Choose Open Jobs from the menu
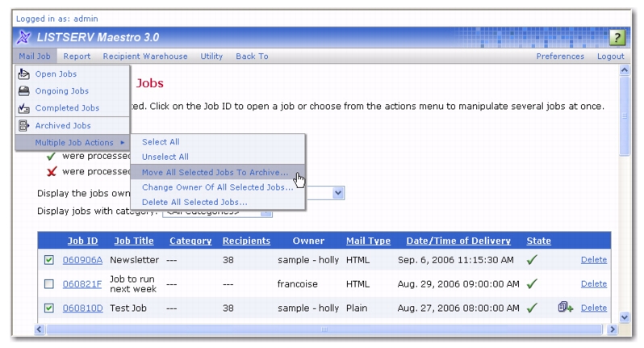Image resolution: width=644 pixels, height=348 pixels. (73, 74)
